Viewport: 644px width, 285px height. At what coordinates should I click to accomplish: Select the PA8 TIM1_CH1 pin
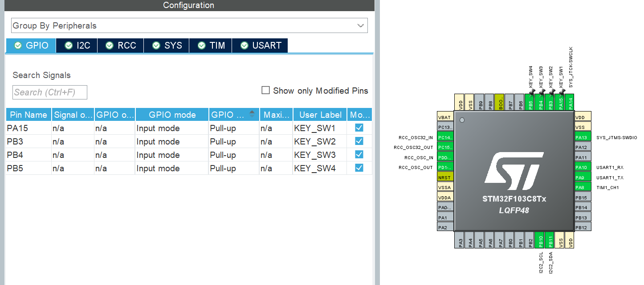[x=583, y=187]
